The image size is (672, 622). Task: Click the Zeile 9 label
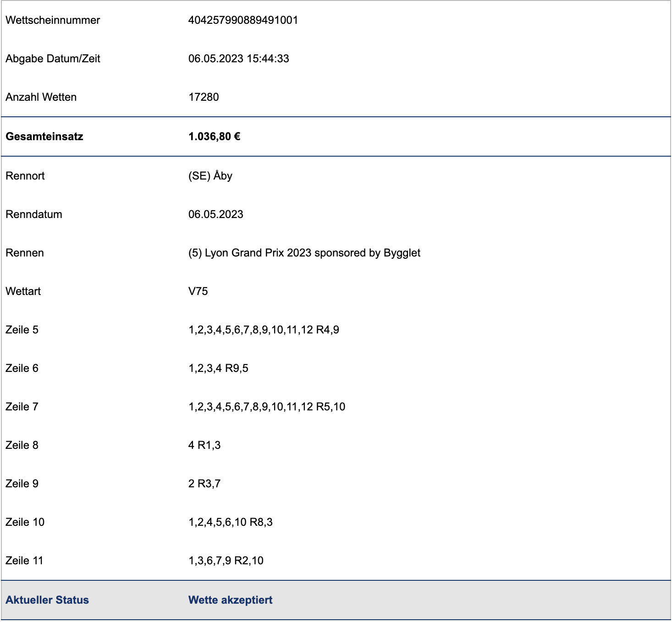point(22,484)
